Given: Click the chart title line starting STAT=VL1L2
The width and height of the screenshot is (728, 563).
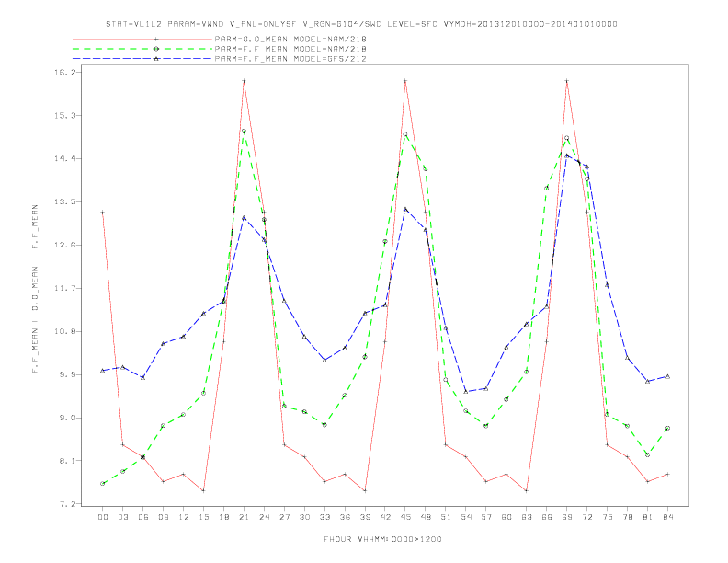Looking at the screenshot, I should coord(361,24).
